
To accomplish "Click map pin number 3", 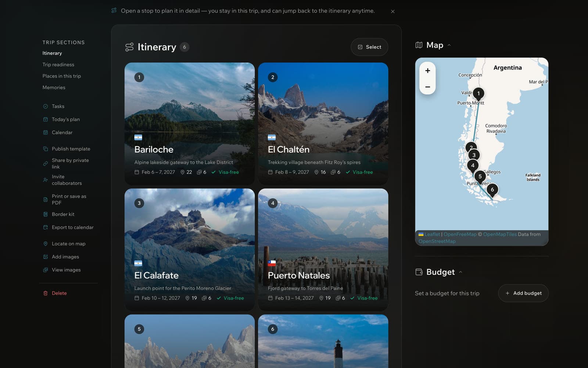I will 474,155.
